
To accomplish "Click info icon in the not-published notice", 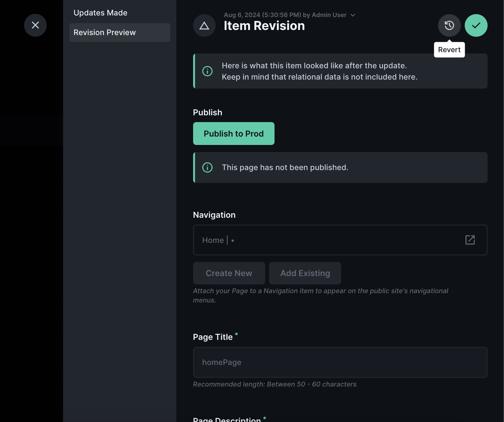I will coord(207,168).
